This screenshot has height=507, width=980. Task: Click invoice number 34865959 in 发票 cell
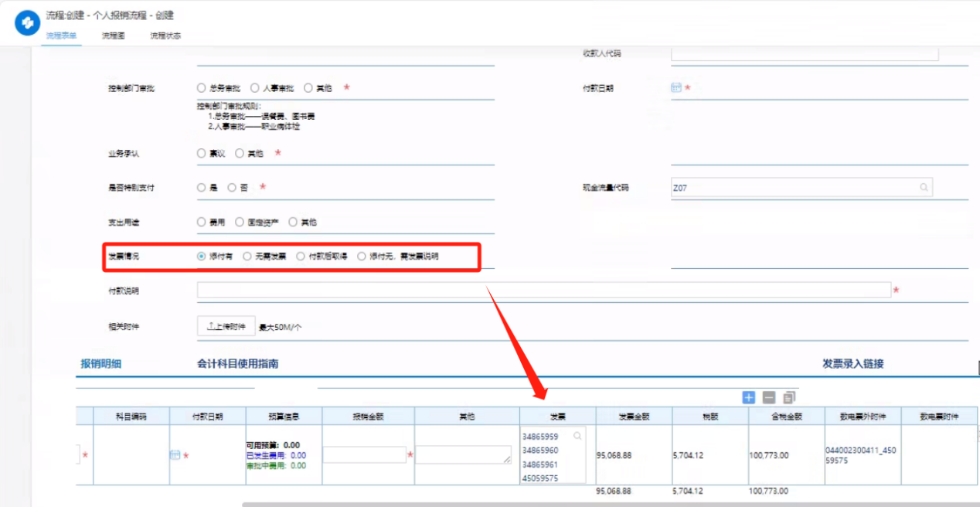[540, 437]
